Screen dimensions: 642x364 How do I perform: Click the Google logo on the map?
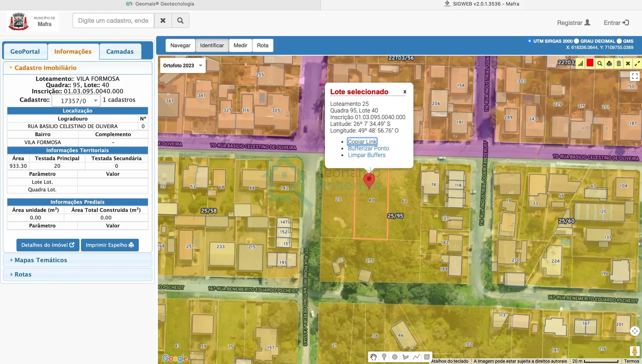[x=175, y=358]
